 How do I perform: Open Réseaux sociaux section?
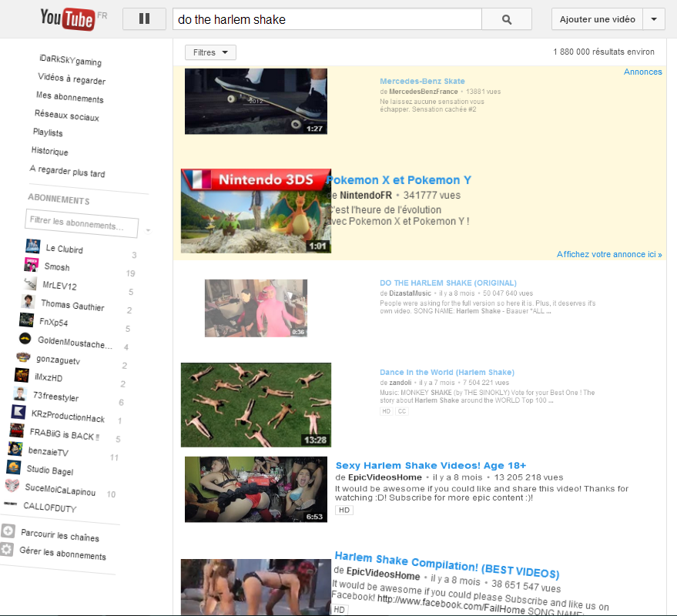[67, 115]
